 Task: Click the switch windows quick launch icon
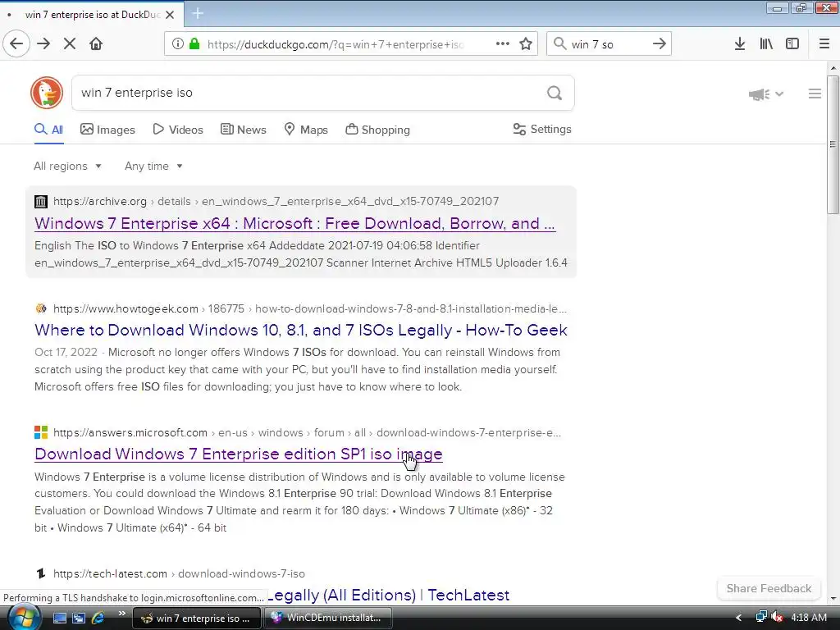(x=79, y=619)
